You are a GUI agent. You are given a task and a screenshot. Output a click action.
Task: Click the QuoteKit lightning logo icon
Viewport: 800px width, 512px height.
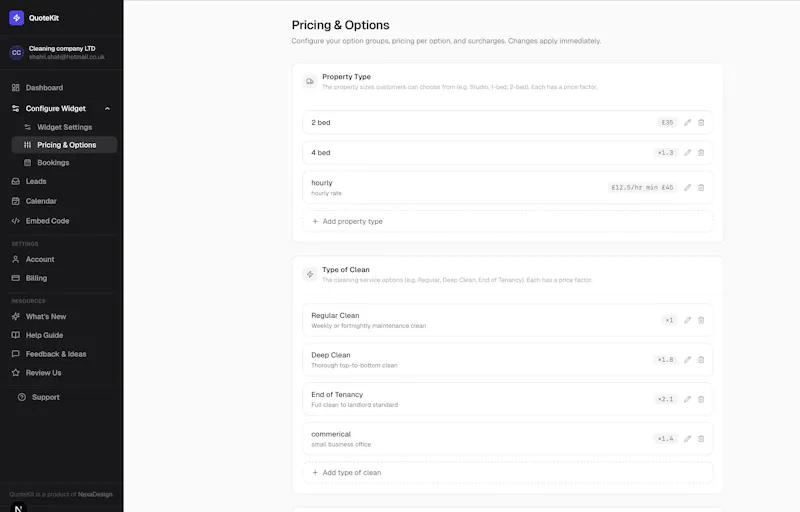click(16, 18)
